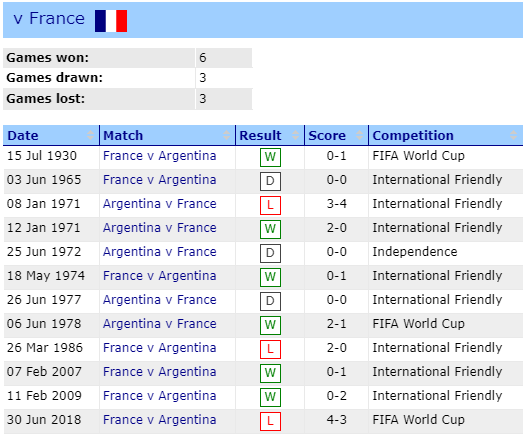Open France v Argentina match from 15 Jul 1930

(160, 156)
